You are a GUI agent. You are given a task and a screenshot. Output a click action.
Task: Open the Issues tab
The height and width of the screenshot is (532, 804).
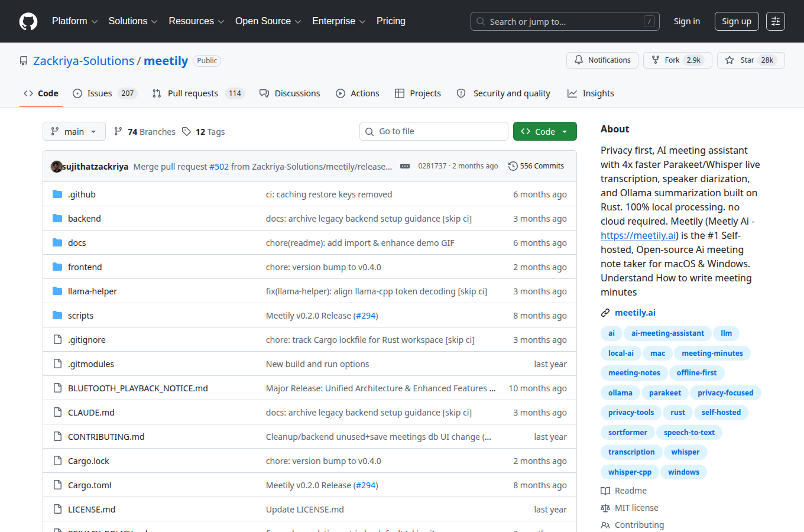tap(105, 93)
